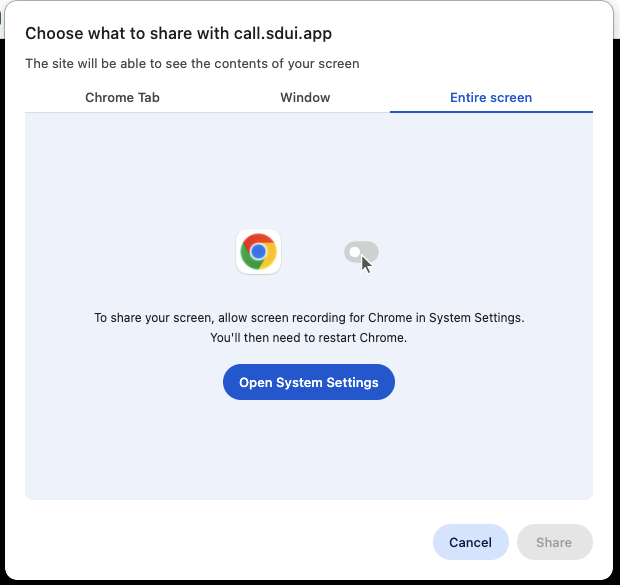Cancel the screen sharing dialog
Viewport: 620px width, 585px height.
[470, 542]
